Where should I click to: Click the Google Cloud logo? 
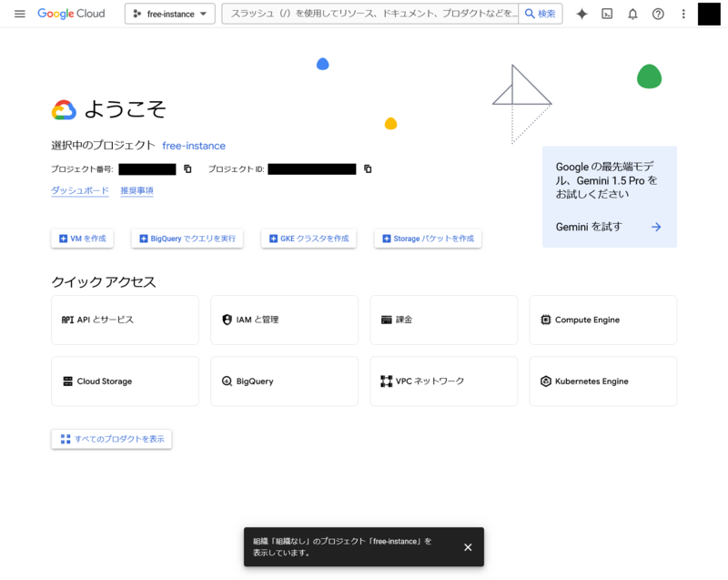click(x=71, y=14)
